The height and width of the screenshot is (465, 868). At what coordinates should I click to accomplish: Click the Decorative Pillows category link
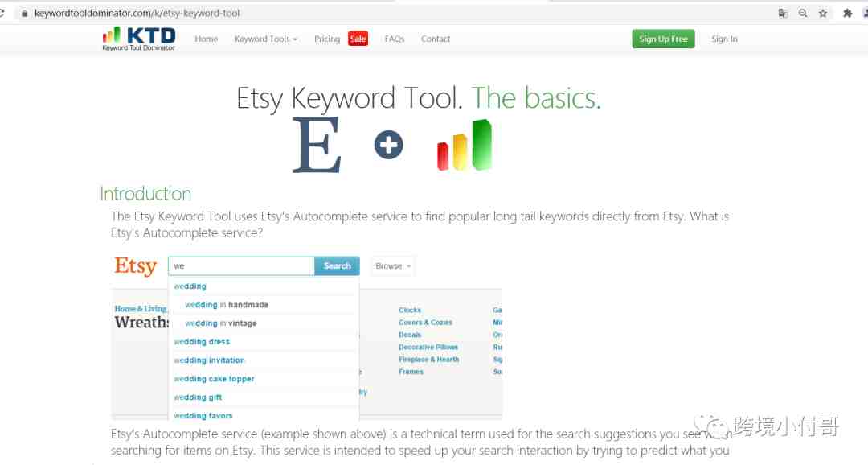[428, 347]
